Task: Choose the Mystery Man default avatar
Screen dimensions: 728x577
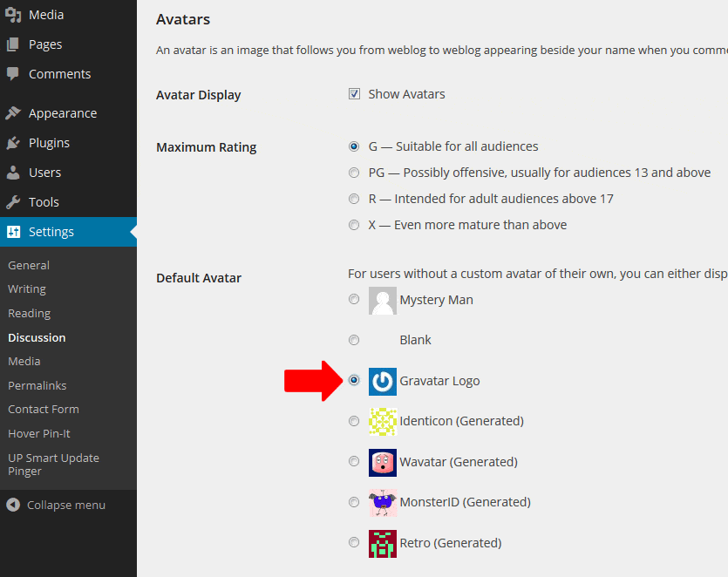Action: (354, 300)
